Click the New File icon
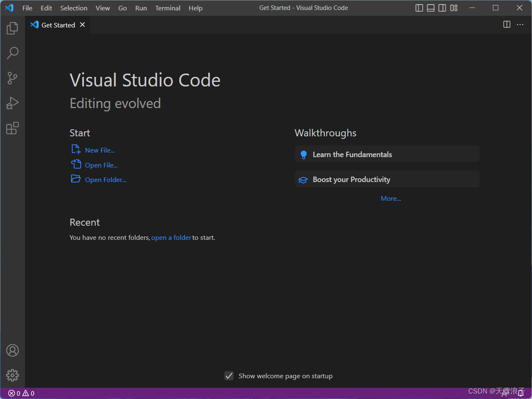Viewport: 532px width, 399px height. [x=76, y=149]
